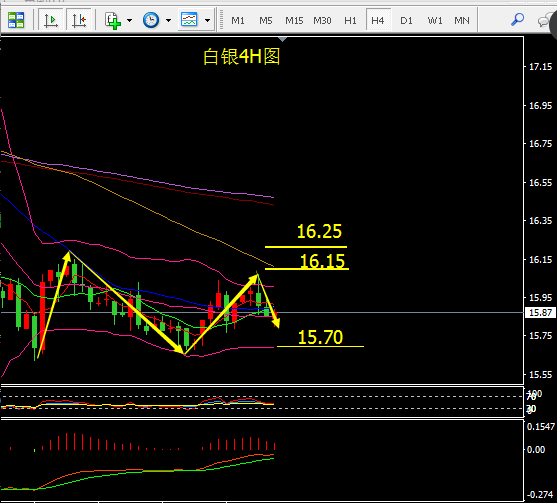Expand the Templates dropdown arrow
Viewport: 557px width, 503px height.
tap(207, 20)
